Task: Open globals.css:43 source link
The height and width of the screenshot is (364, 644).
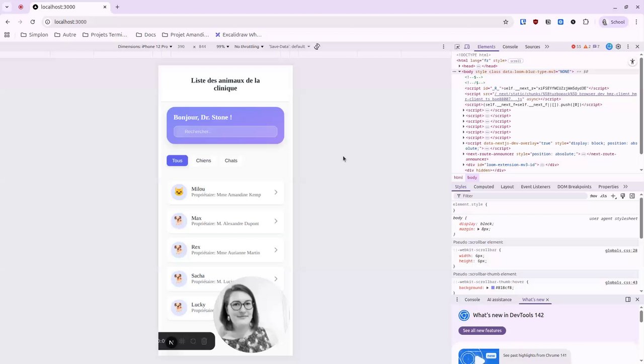Action: coord(621,283)
